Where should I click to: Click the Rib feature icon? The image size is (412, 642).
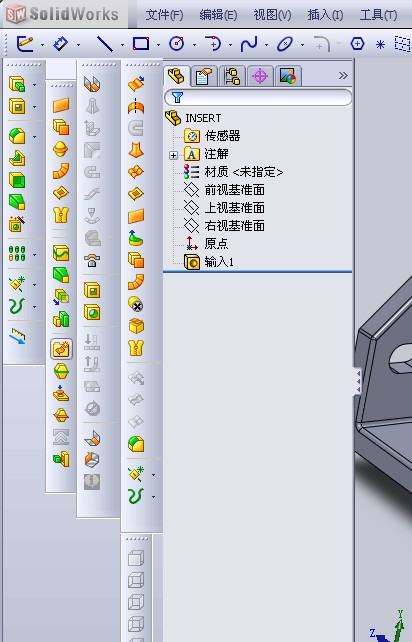(x=17, y=158)
